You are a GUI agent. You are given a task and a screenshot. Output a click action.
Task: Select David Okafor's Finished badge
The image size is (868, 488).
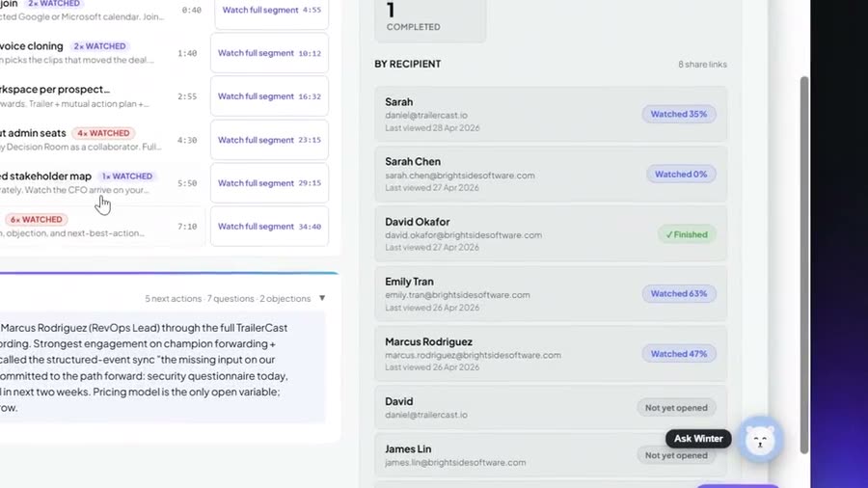(x=687, y=234)
